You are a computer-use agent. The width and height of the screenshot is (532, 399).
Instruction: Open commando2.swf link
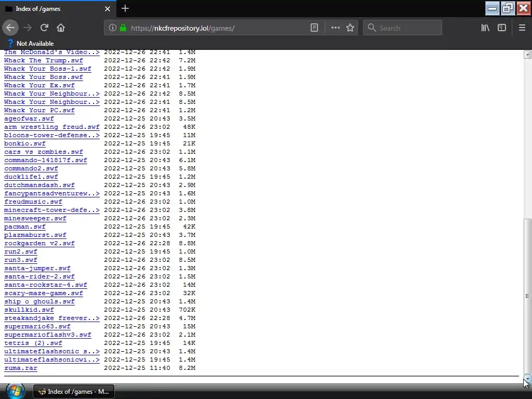(31, 169)
